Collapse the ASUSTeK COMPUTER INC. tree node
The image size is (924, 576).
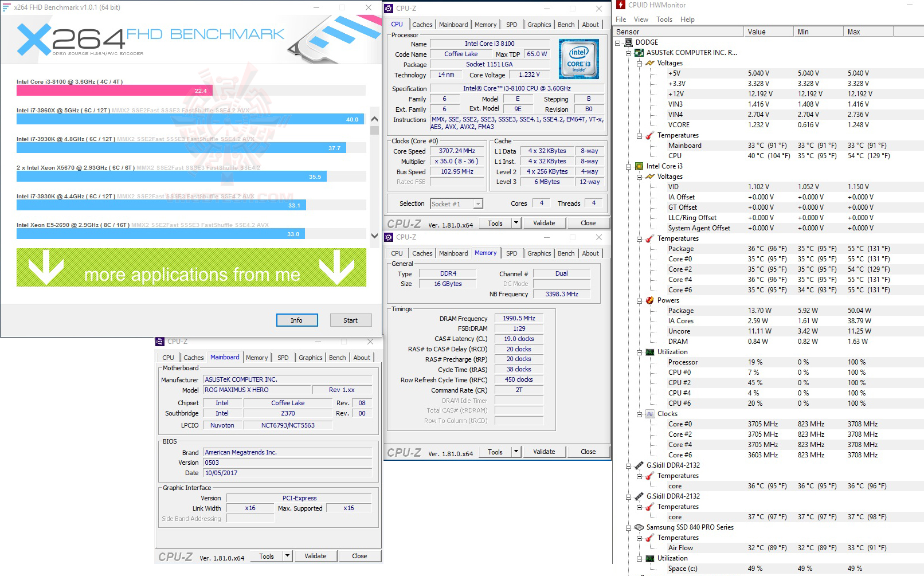point(629,53)
